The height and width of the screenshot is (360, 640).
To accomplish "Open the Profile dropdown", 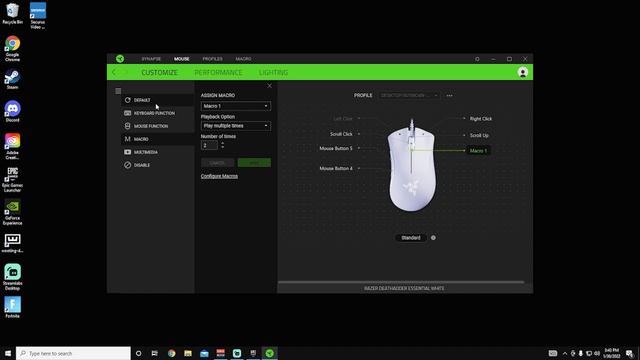I will click(x=409, y=96).
